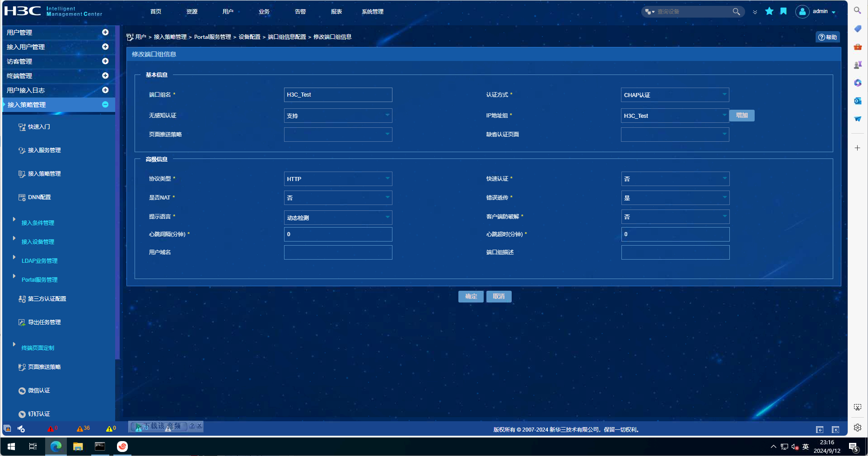The width and height of the screenshot is (868, 456).
Task: Open the Outlook sidebar icon
Action: (x=858, y=101)
